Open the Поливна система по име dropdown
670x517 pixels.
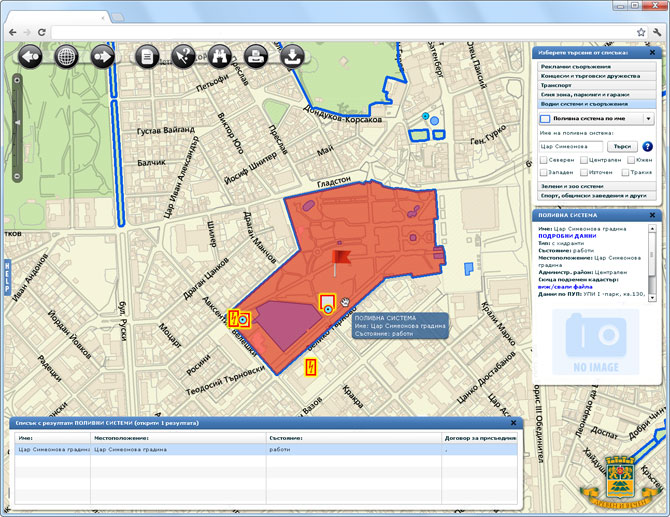pos(597,118)
